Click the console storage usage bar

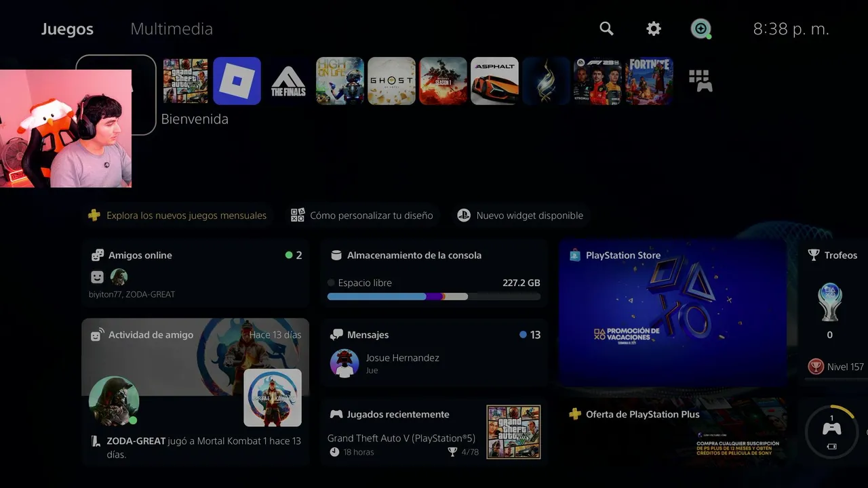[x=434, y=296]
